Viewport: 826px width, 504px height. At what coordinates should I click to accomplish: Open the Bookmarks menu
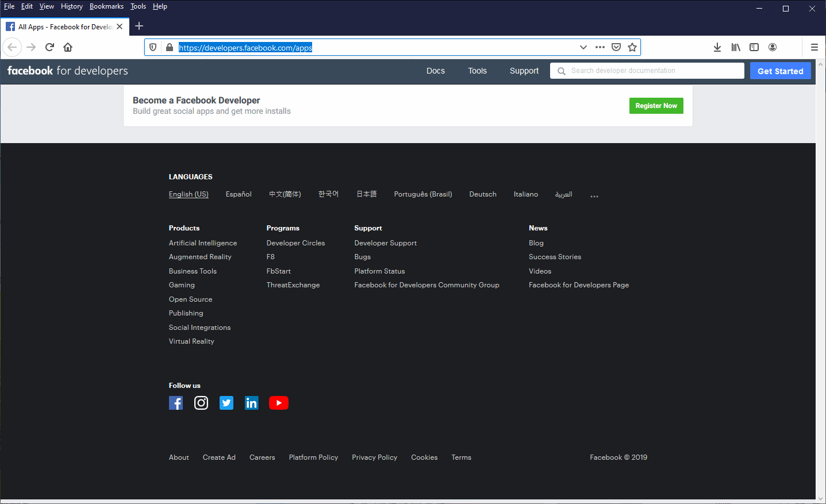106,6
